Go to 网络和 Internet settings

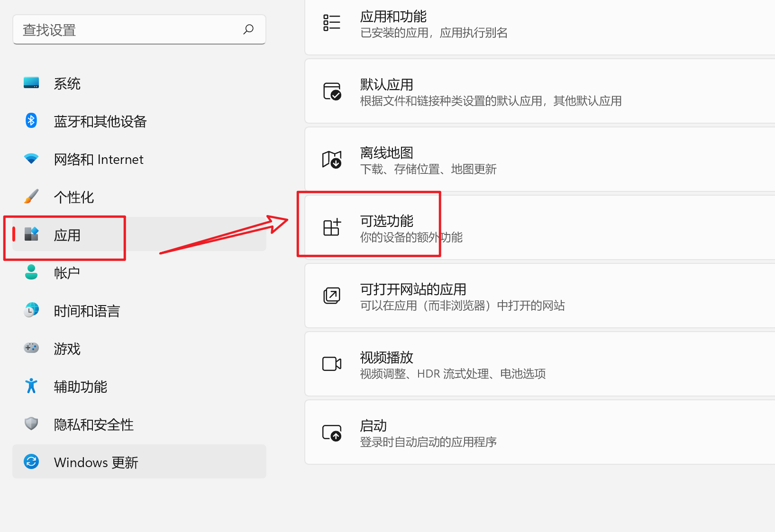(139, 159)
